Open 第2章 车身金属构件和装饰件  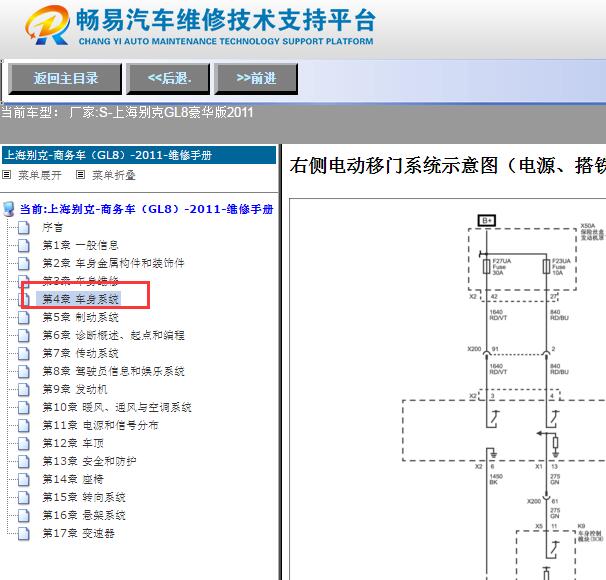coord(113,263)
